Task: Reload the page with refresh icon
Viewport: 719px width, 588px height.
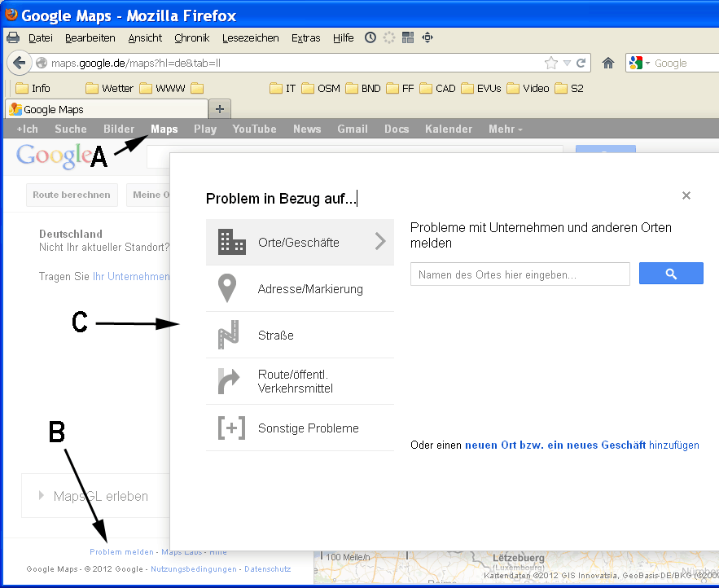Action: coord(581,63)
